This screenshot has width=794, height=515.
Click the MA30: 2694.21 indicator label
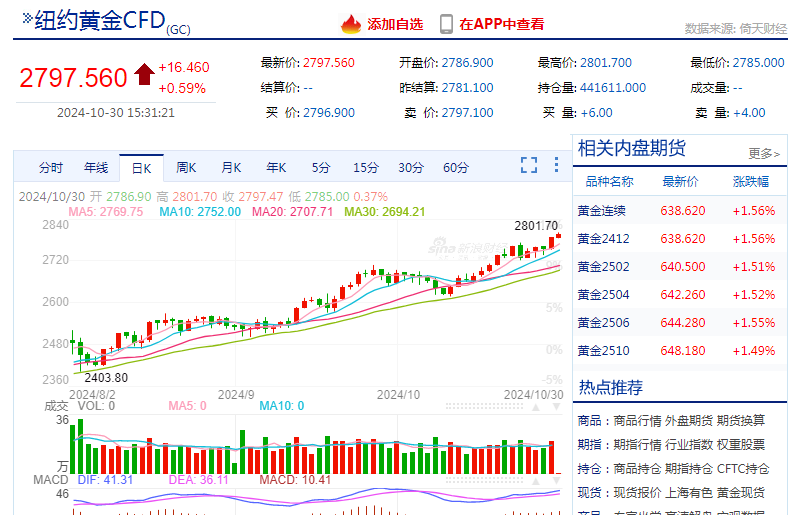point(384,212)
